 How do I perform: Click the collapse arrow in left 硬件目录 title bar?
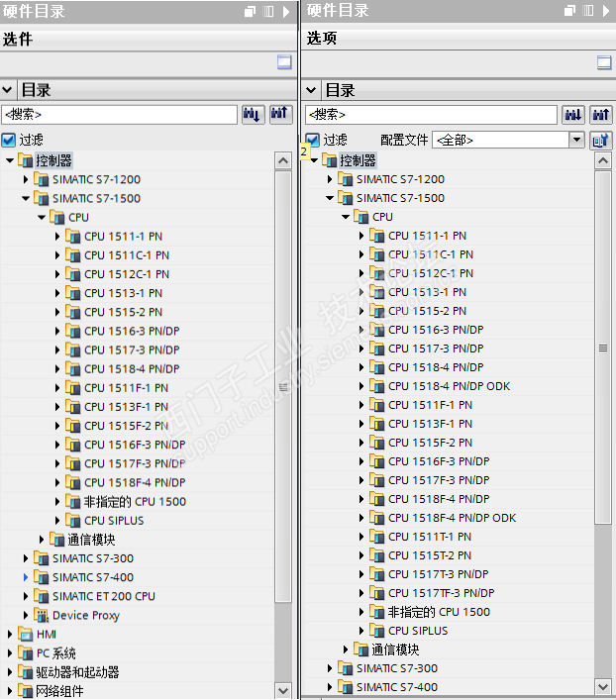286,12
